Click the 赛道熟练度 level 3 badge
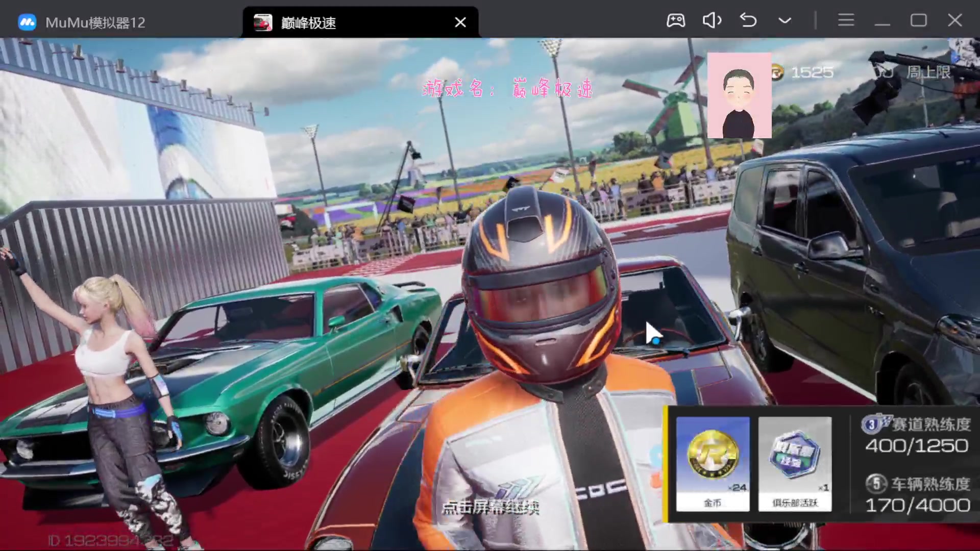Viewport: 980px width, 551px height. [x=871, y=424]
